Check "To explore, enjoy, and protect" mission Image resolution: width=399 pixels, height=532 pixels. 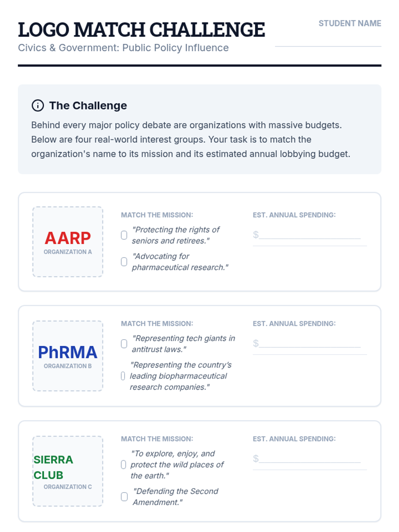click(123, 465)
